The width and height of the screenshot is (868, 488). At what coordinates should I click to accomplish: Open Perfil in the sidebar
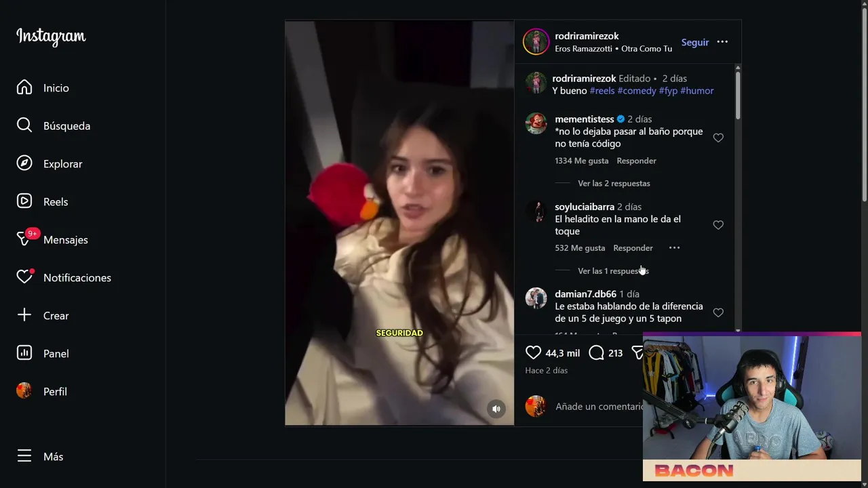click(x=42, y=391)
